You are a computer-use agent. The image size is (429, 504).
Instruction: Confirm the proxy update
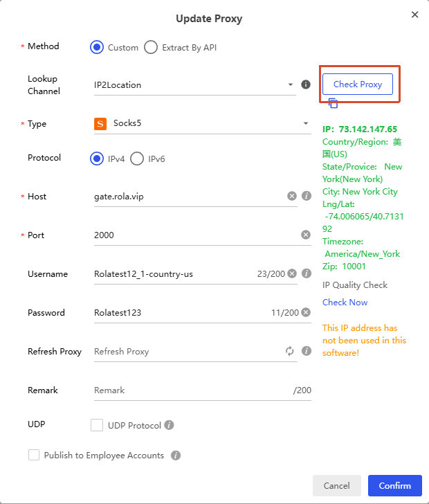point(395,485)
